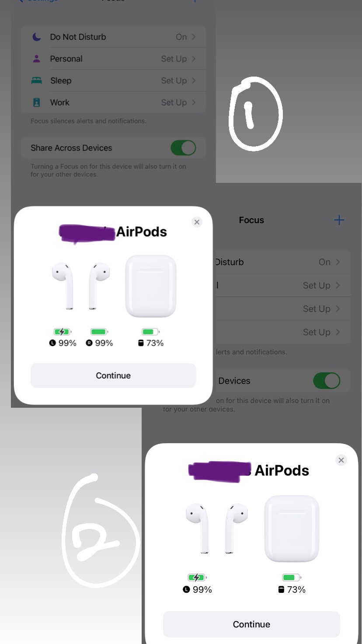Screen dimensions: 362x644
Task: Tap the badge icon next to Work
Action: 37,102
